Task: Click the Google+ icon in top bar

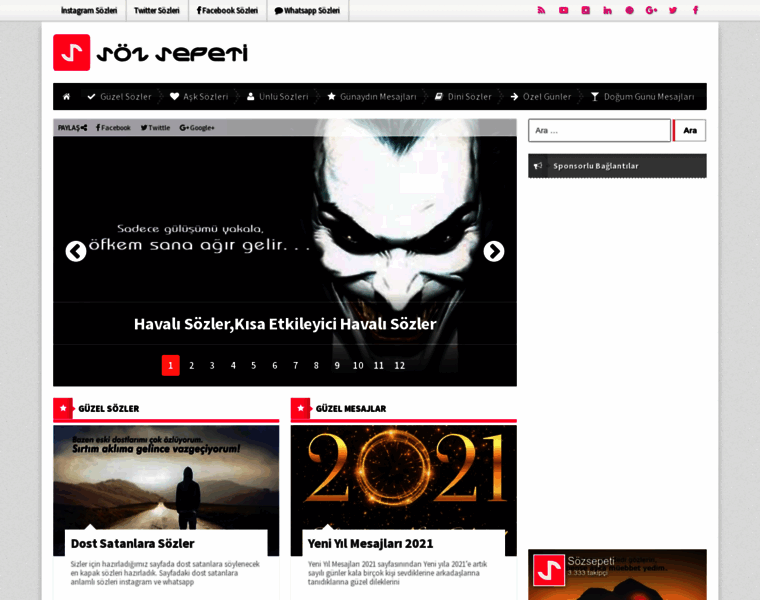Action: (651, 10)
